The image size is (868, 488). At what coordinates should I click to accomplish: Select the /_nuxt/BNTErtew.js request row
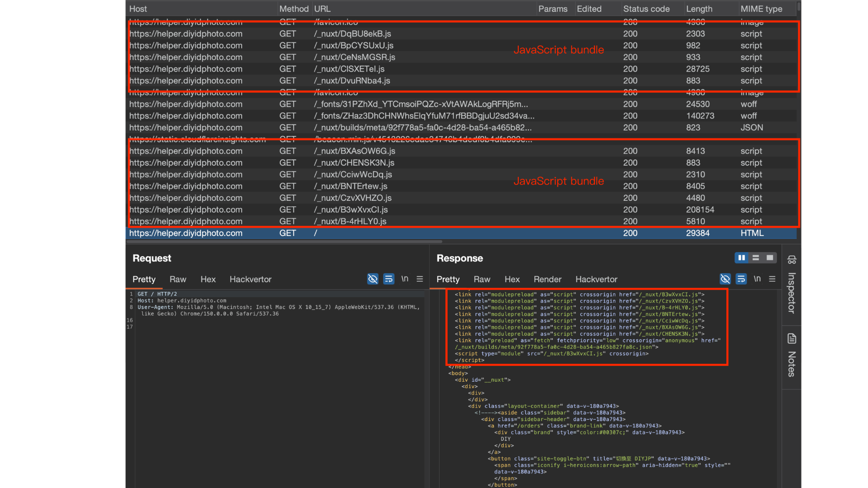461,186
